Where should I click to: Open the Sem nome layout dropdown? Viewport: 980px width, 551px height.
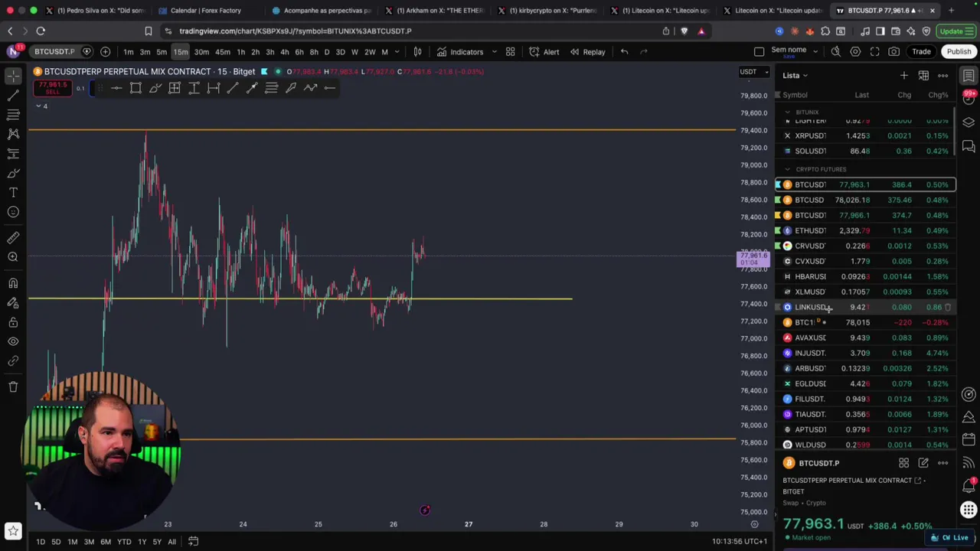[x=815, y=51]
